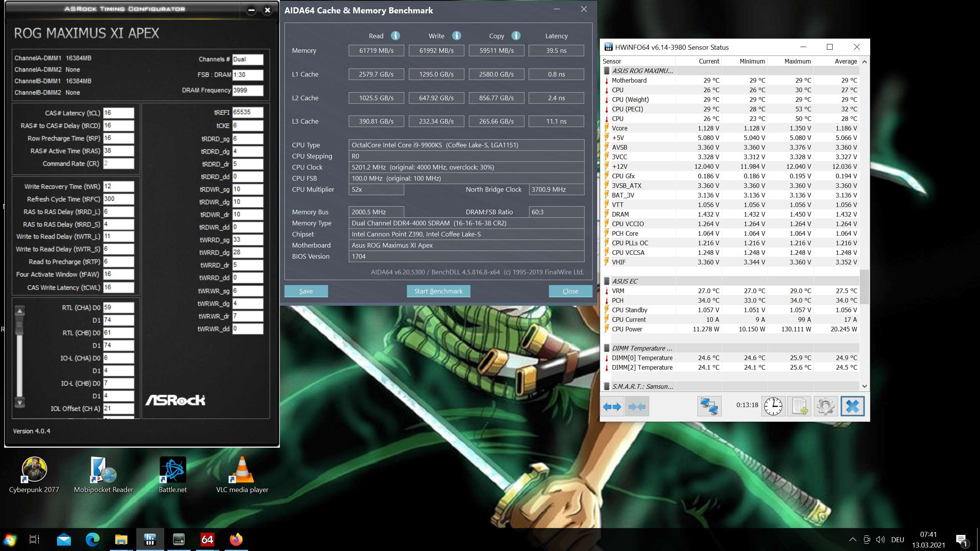
Task: Open Cyberpunk 2077 desktop shortcut
Action: [x=34, y=475]
